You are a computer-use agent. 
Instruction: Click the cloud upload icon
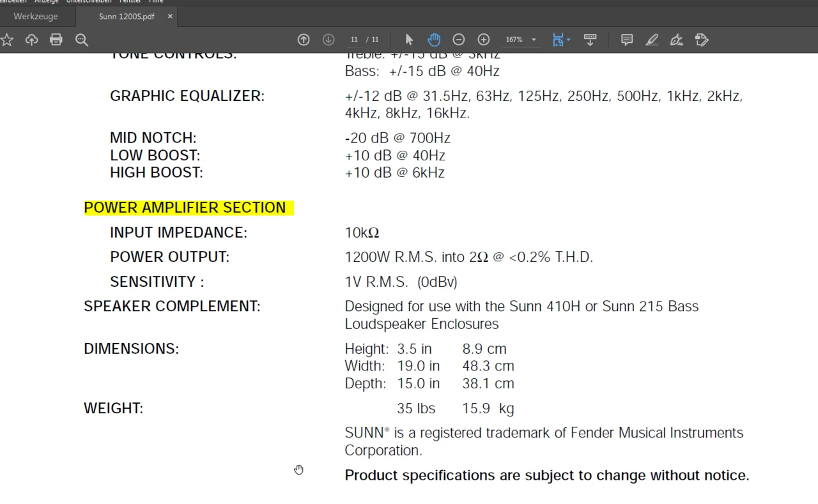tap(31, 40)
